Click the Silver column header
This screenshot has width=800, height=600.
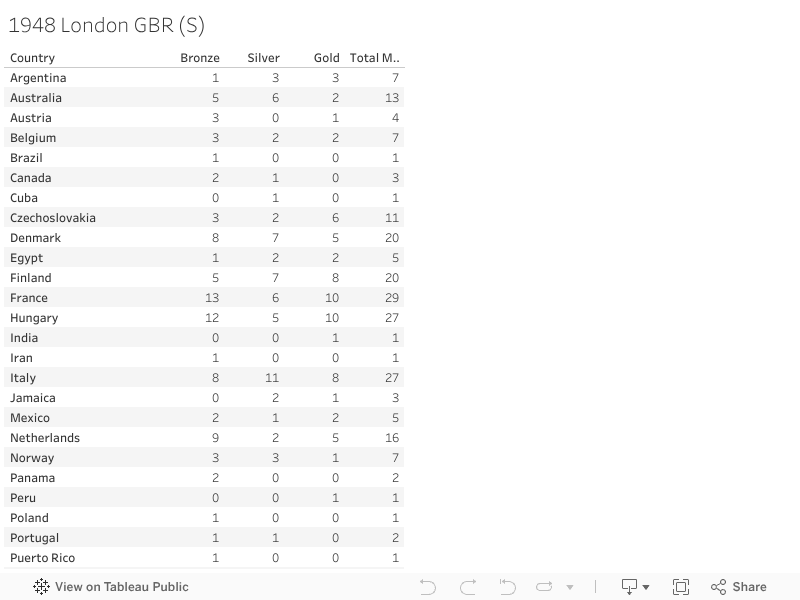pyautogui.click(x=264, y=58)
